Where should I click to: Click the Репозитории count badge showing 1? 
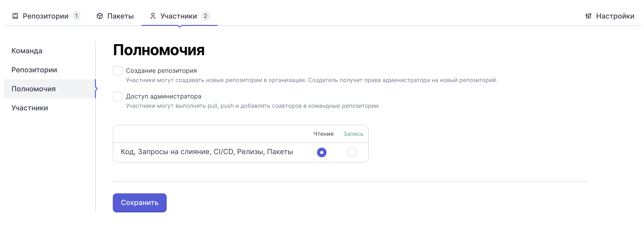(76, 16)
